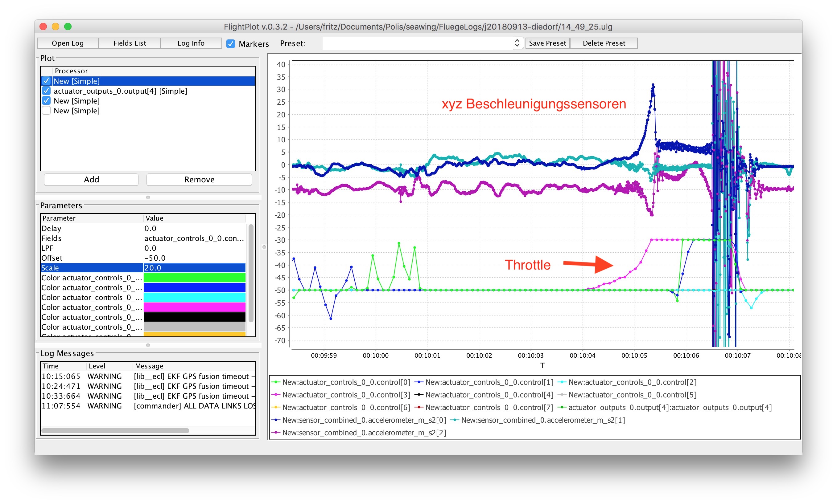The height and width of the screenshot is (504, 837).
Task: Edit the Scale value field
Action: tap(194, 268)
